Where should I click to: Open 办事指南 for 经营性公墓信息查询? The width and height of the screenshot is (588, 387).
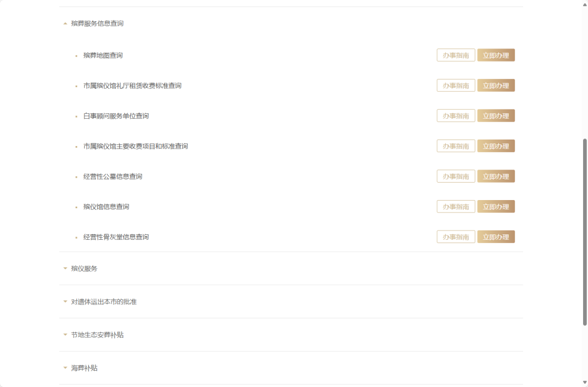pos(456,177)
